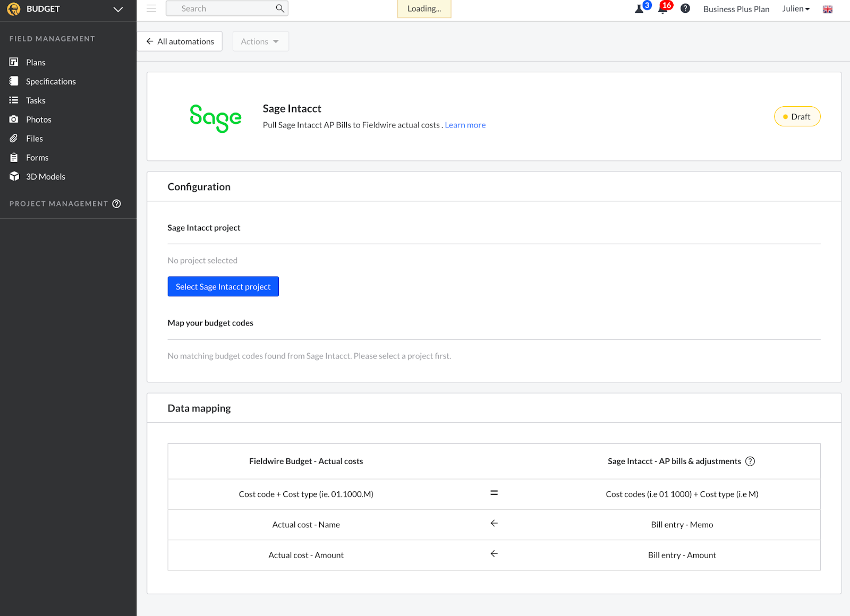Click the Specifications notebook icon

coord(14,81)
